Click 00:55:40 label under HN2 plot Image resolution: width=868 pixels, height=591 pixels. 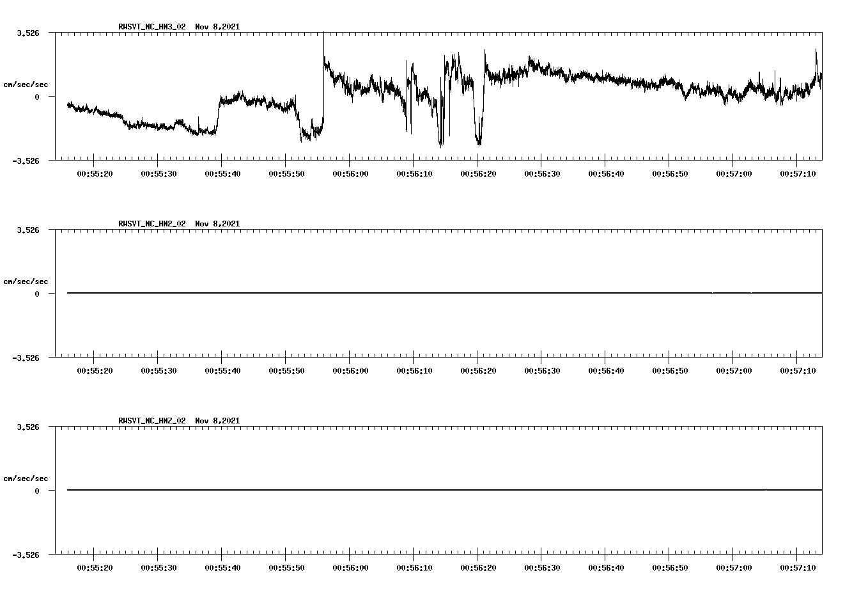[x=223, y=371]
